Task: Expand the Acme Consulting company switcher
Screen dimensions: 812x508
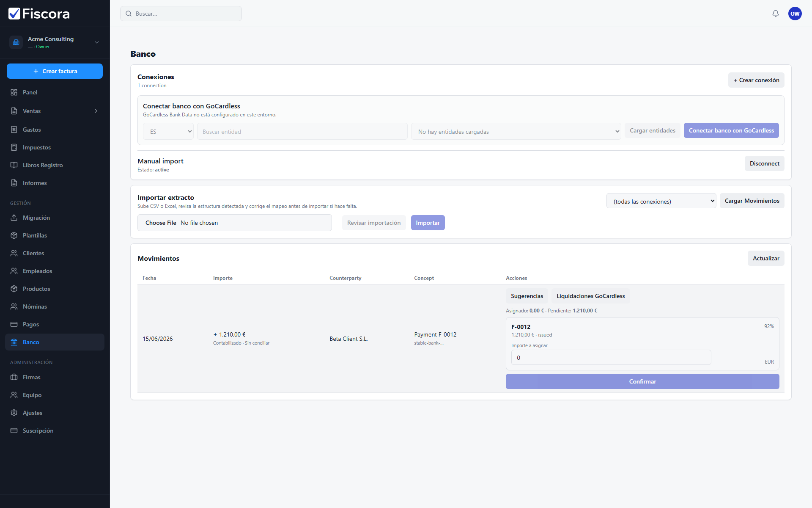Action: click(97, 42)
